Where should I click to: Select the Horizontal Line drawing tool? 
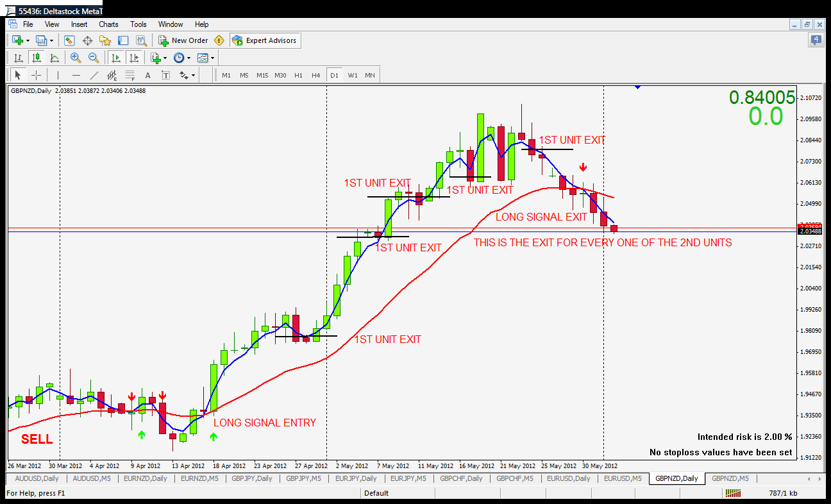click(x=76, y=75)
